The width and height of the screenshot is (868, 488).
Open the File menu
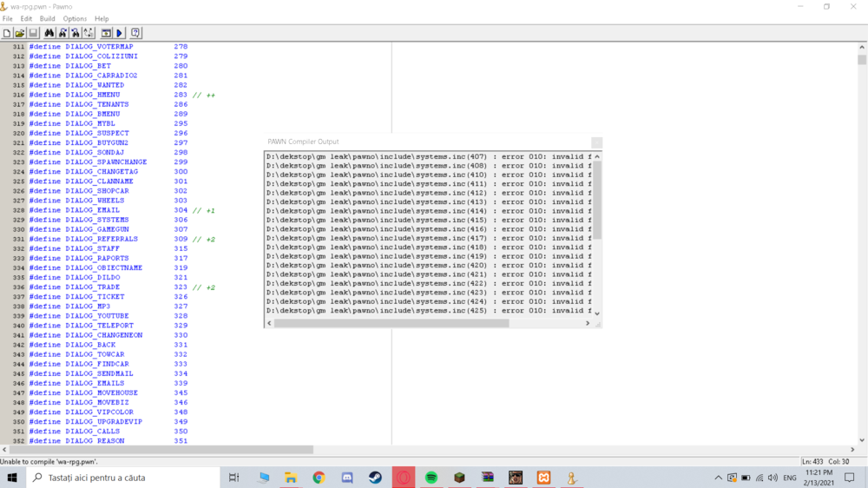tap(8, 19)
